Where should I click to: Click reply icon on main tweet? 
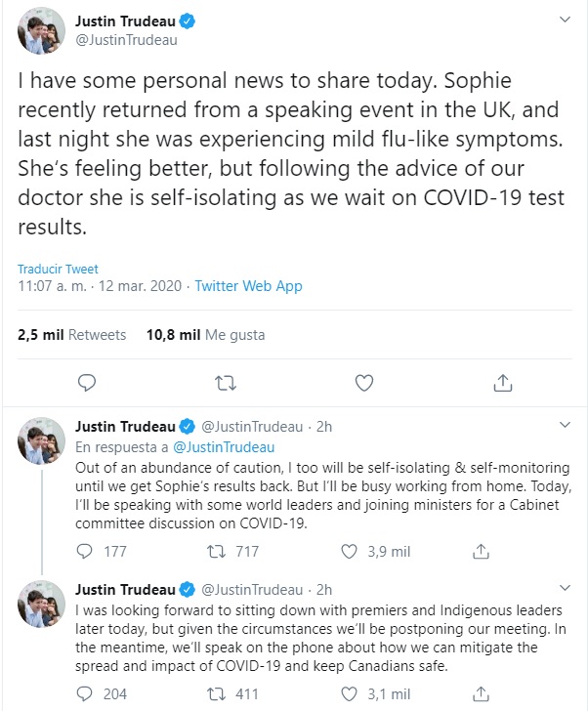click(x=86, y=382)
